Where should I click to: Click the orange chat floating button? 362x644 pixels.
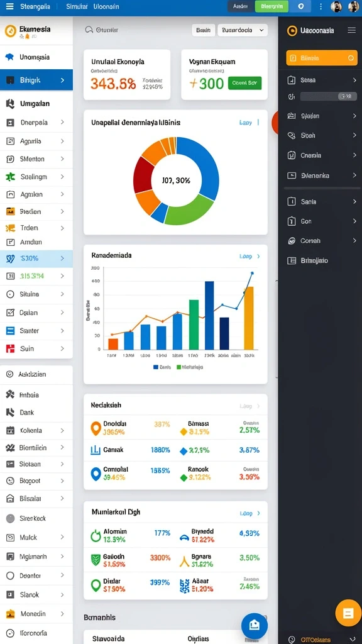[x=348, y=614]
